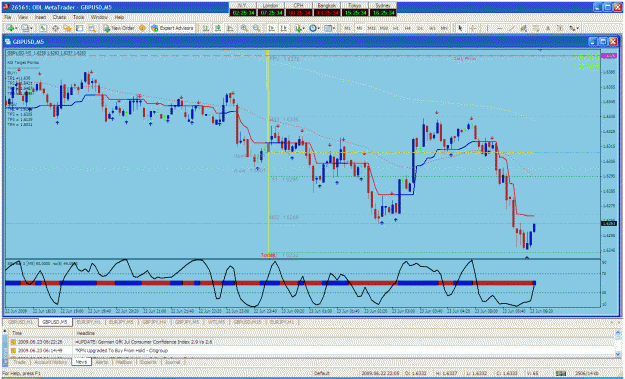This screenshot has height=379, width=625.
Task: Select the Trendline drawing tool
Action: point(512,28)
